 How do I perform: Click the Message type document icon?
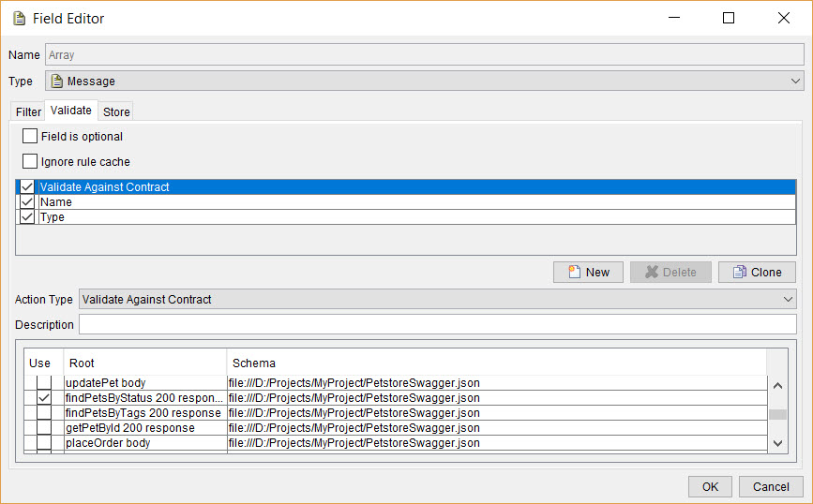(57, 82)
